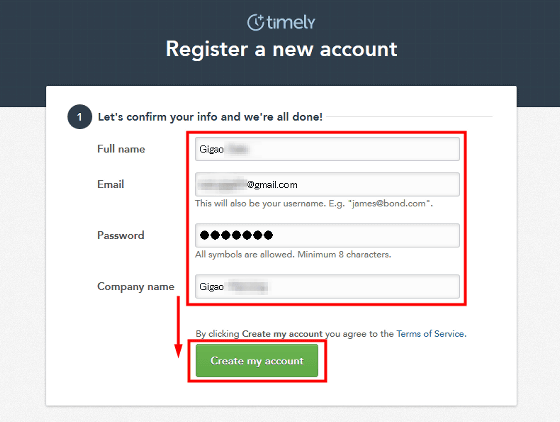Image resolution: width=560 pixels, height=422 pixels.
Task: Focus the Full name input field
Action: click(x=327, y=149)
